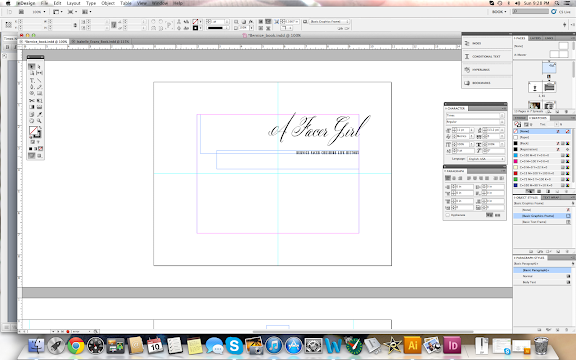This screenshot has height=360, width=576.
Task: Click the fill color box in toolbox
Action: click(x=33, y=131)
